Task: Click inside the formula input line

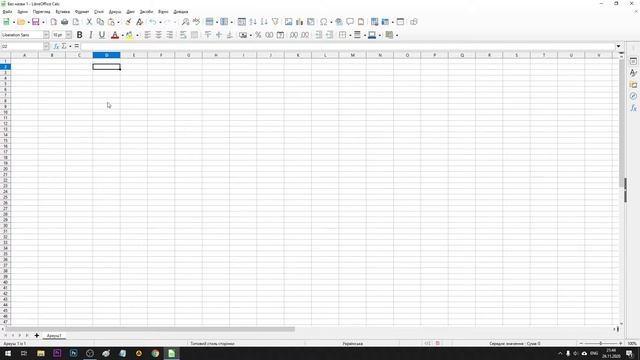Action: click(x=347, y=47)
